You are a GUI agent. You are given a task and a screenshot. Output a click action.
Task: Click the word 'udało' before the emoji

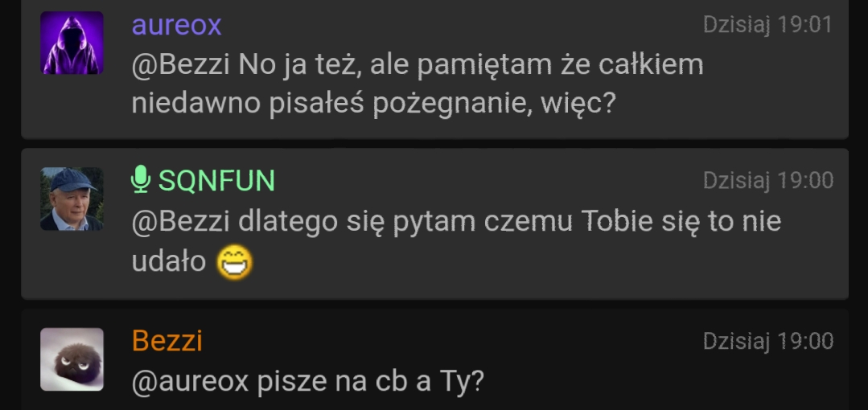pos(169,261)
